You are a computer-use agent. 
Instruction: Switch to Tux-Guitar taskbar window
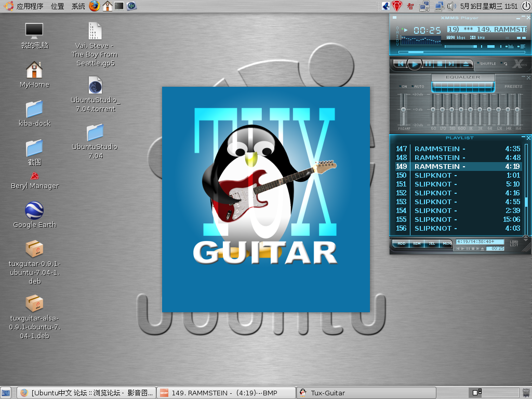[x=366, y=393]
